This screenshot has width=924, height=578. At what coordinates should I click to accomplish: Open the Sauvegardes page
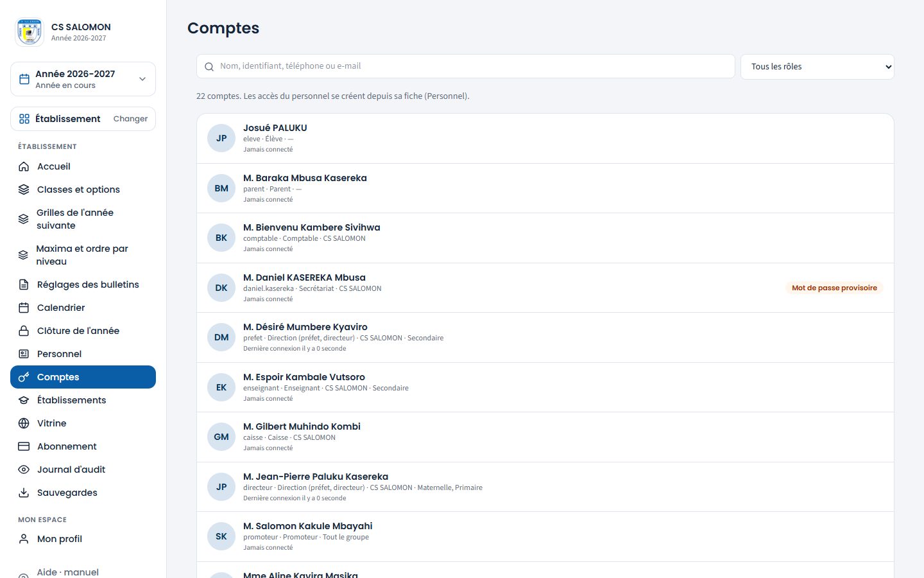(x=83, y=493)
